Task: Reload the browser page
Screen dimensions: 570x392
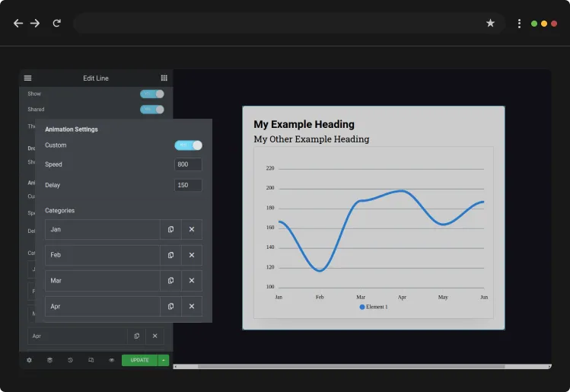Action: (57, 24)
